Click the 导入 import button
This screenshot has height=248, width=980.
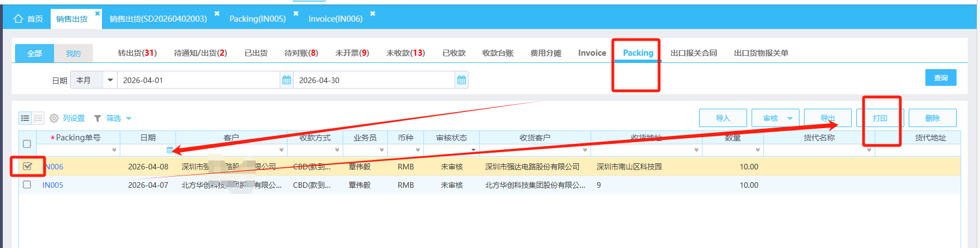[x=723, y=118]
